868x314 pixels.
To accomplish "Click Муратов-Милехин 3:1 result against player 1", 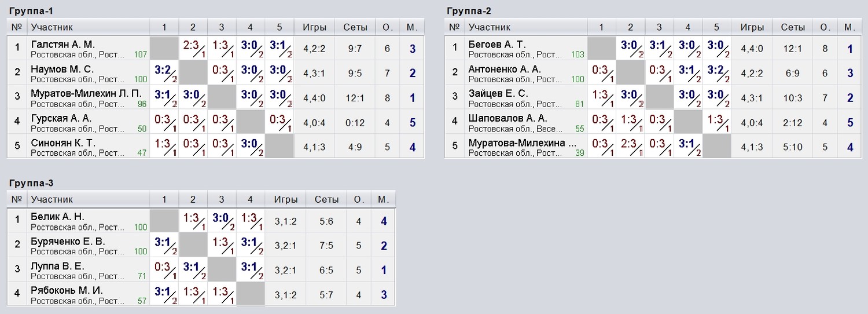I will 164,97.
